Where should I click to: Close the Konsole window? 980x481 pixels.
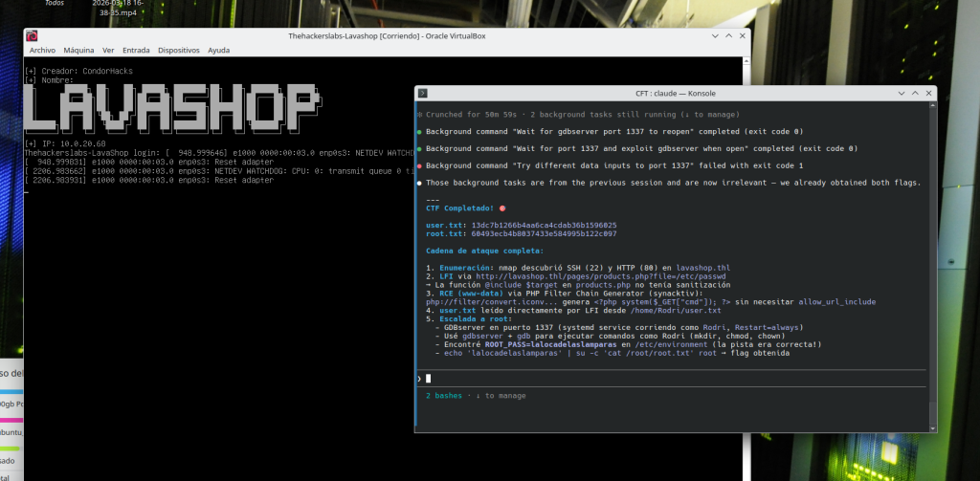(x=927, y=93)
